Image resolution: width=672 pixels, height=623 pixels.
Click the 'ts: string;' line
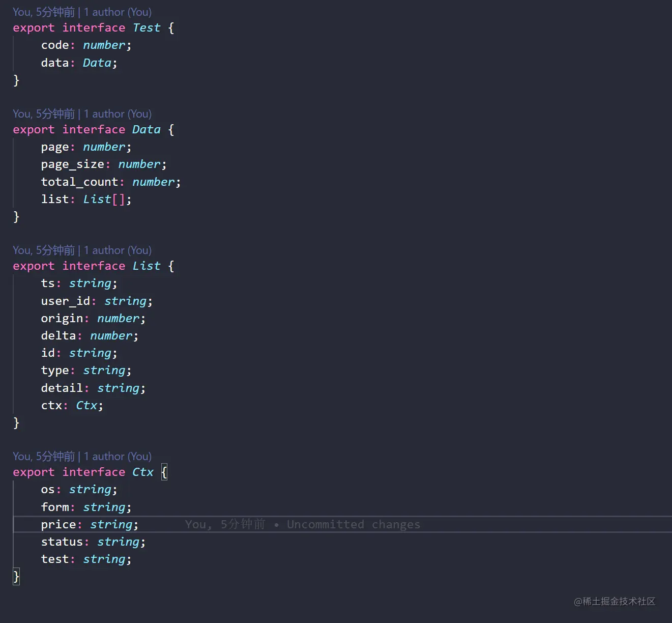pos(79,284)
